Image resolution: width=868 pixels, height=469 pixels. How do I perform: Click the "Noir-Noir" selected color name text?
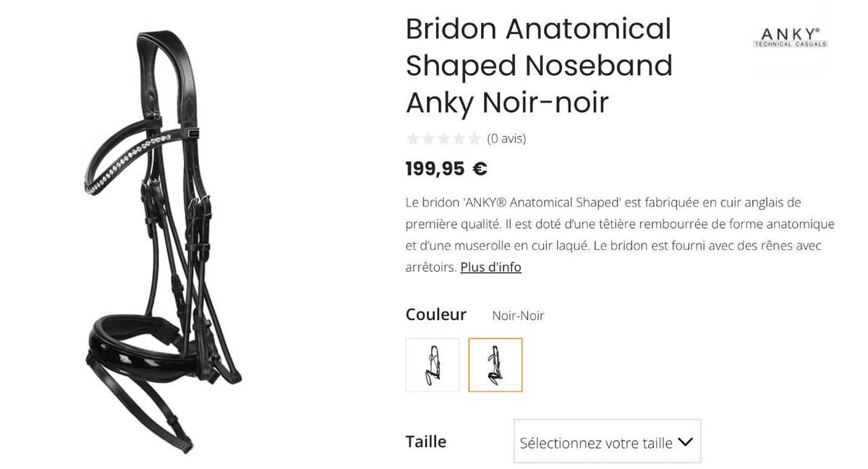point(518,316)
